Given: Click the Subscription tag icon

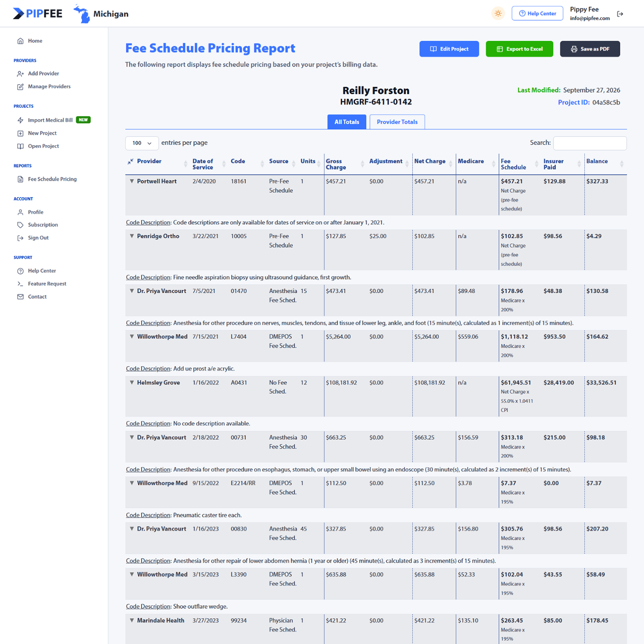Looking at the screenshot, I should 20,225.
